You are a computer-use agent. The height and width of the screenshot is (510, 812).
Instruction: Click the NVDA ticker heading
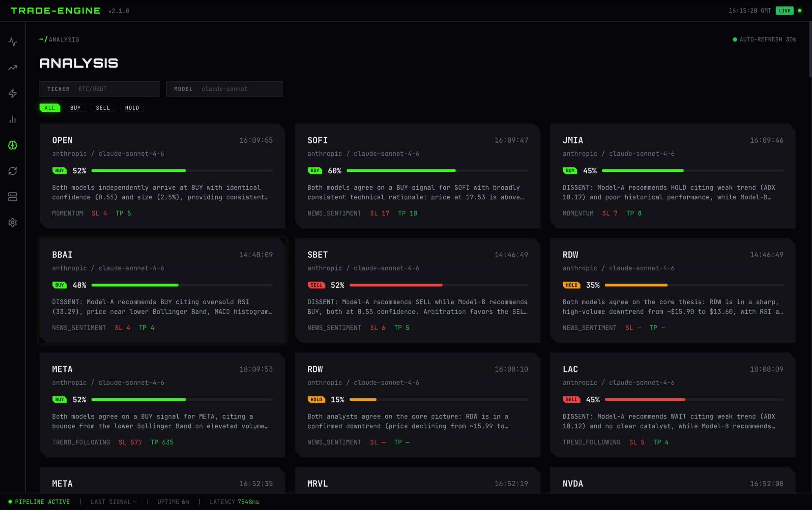point(573,484)
